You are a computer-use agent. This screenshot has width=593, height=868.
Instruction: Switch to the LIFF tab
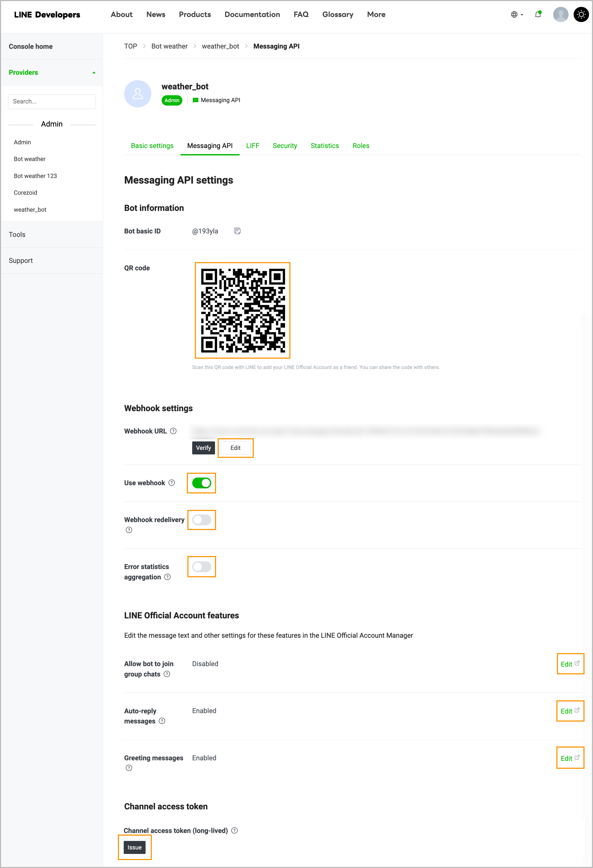(253, 146)
